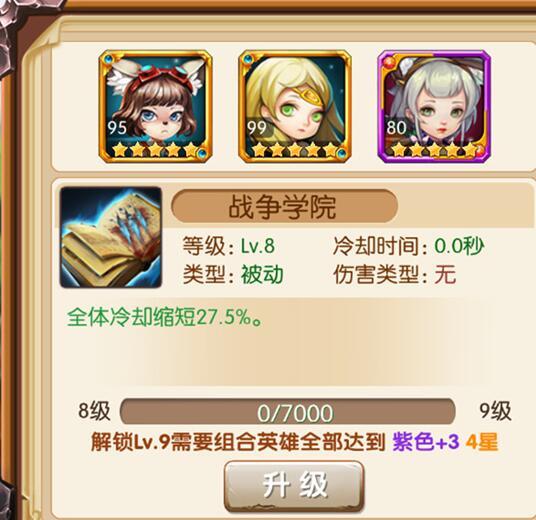This screenshot has height=520, width=536.
Task: Tap the 9级 next level marker
Action: click(x=495, y=411)
